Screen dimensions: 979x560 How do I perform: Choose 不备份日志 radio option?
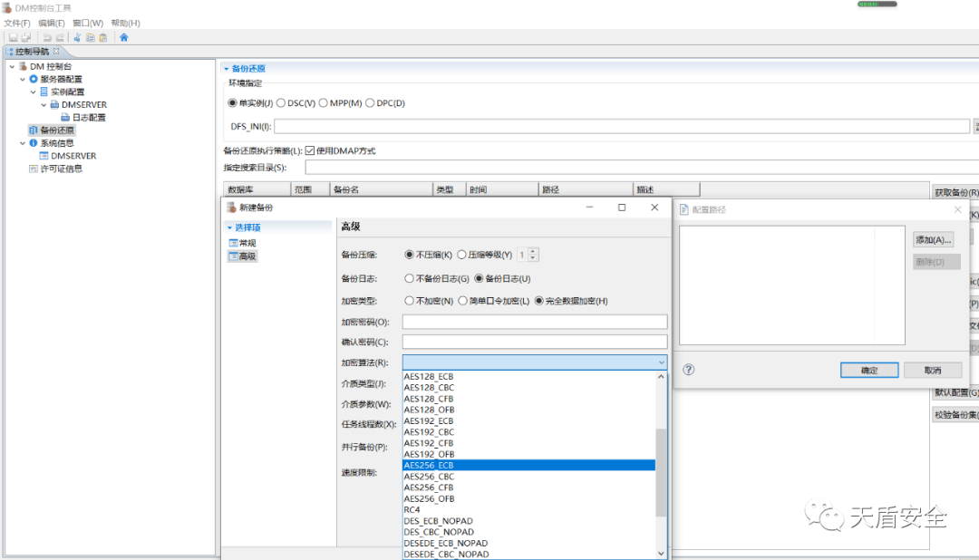pos(410,279)
